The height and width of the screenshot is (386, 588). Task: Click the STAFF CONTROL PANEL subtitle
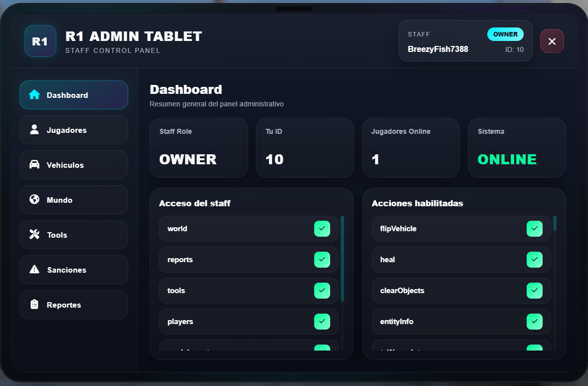[x=113, y=51]
